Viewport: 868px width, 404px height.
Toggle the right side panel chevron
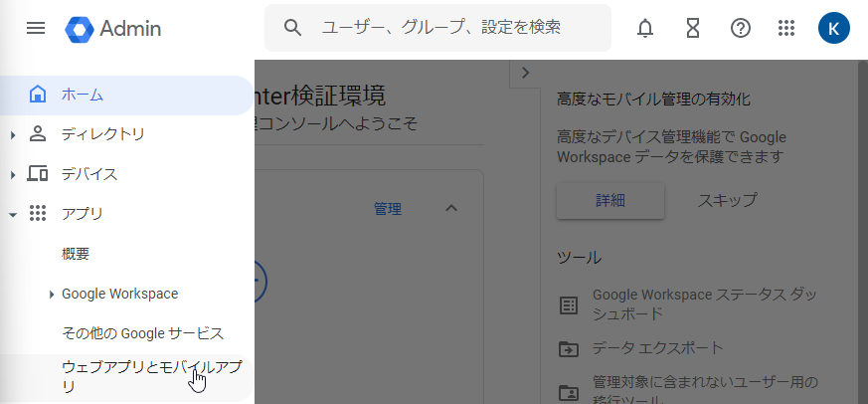click(x=525, y=73)
